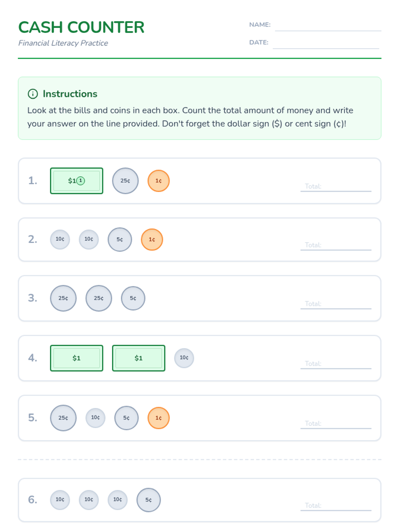The height and width of the screenshot is (532, 399).
Task: Select the 10¢ dime in problem 4
Action: click(184, 358)
